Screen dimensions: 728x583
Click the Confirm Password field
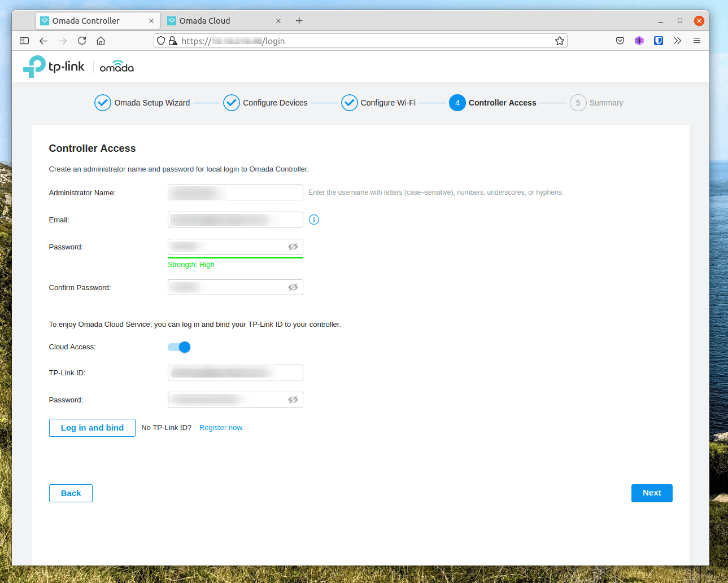pyautogui.click(x=236, y=287)
